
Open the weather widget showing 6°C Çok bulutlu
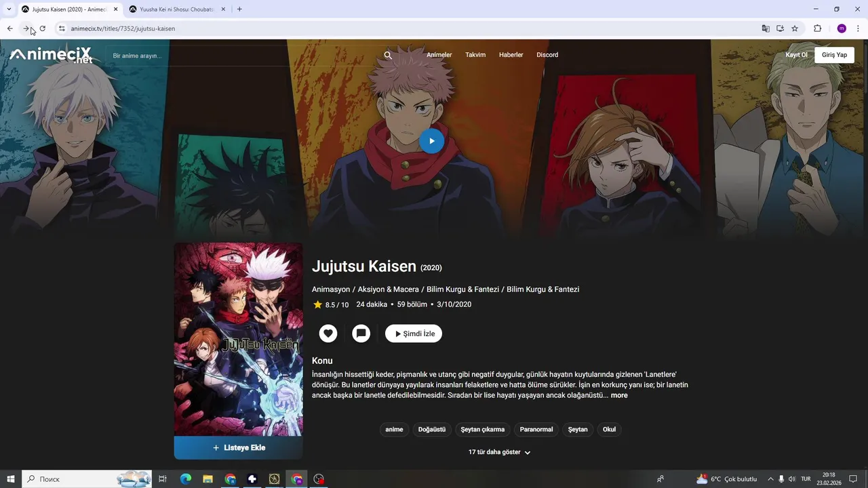point(726,479)
